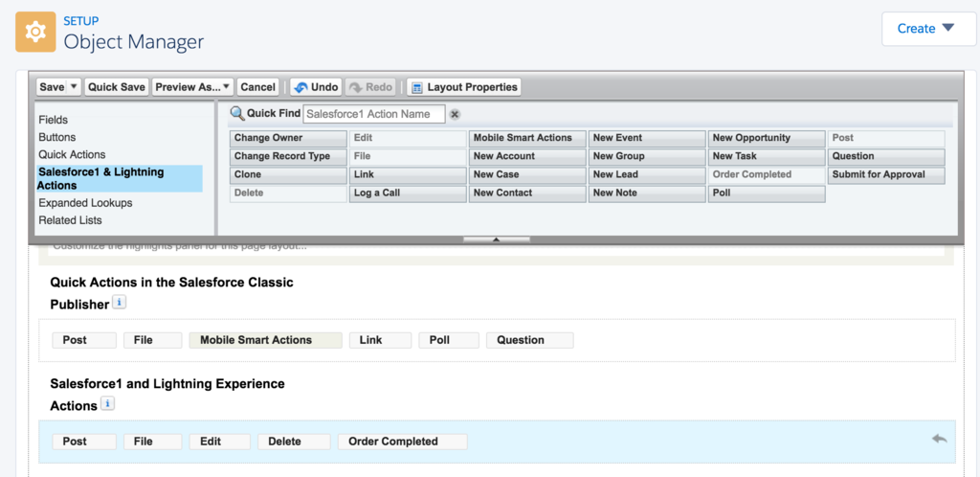
Task: Select the Change Owner palette action
Action: pos(288,138)
